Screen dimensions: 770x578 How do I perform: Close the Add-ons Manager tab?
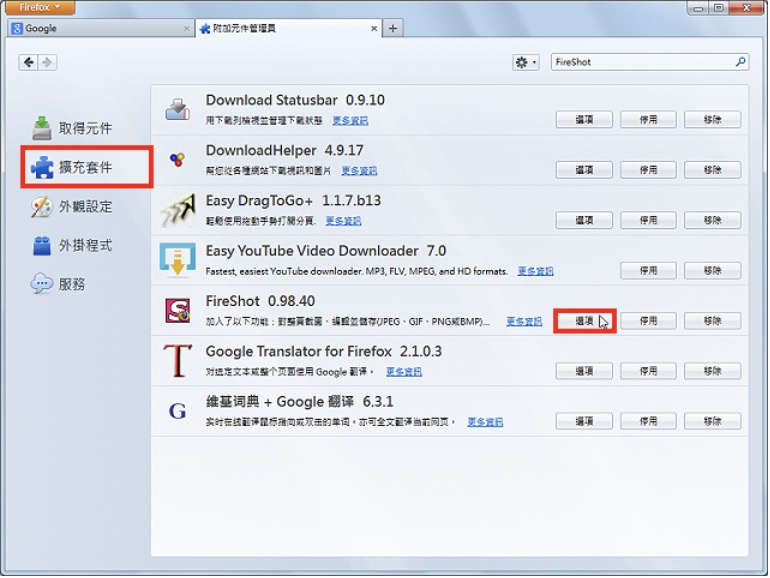374,28
